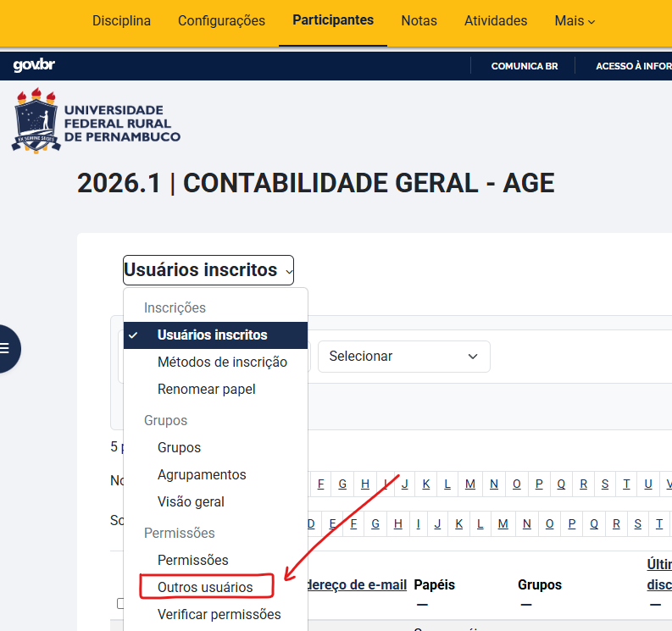
Task: Open the Configurações tab
Action: tap(221, 20)
